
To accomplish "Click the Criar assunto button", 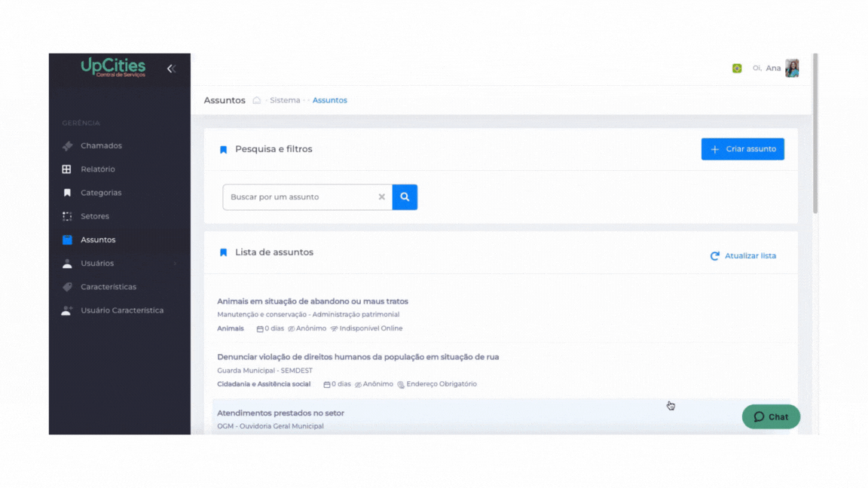I will click(743, 149).
